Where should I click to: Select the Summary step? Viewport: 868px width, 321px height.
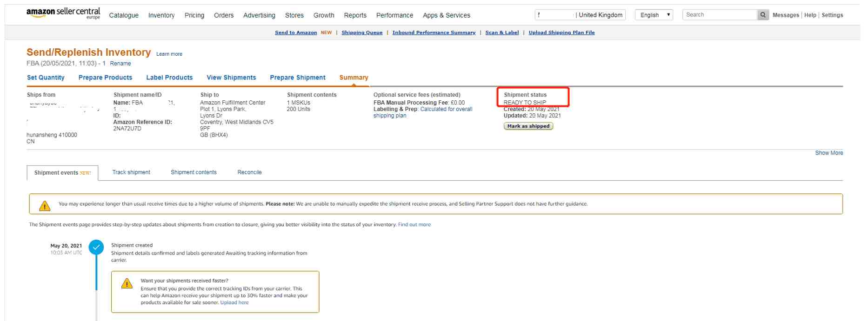(x=354, y=78)
